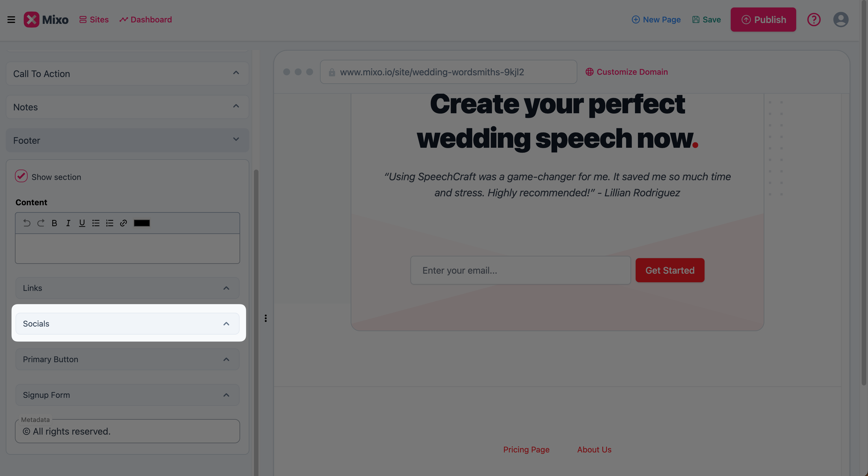
Task: Click the email input field in preview
Action: [519, 270]
